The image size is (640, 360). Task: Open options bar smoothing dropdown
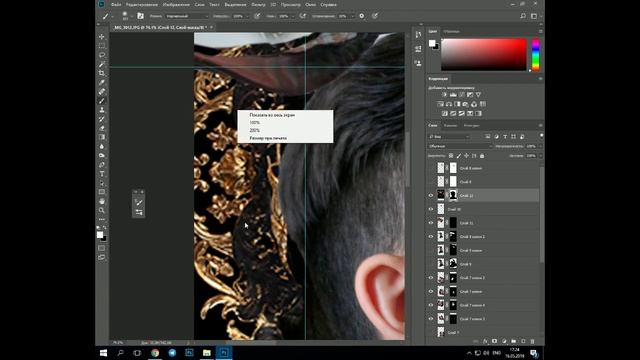352,16
